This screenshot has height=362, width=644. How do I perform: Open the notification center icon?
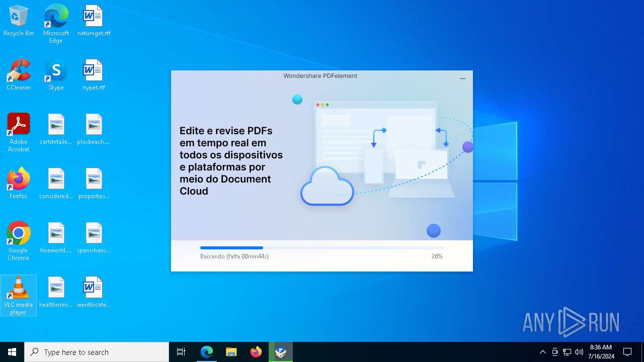coord(627,352)
